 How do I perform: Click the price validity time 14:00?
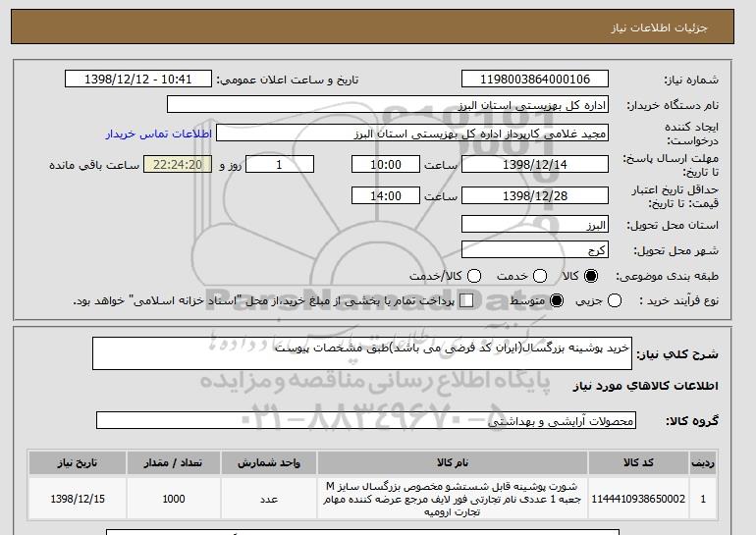386,195
